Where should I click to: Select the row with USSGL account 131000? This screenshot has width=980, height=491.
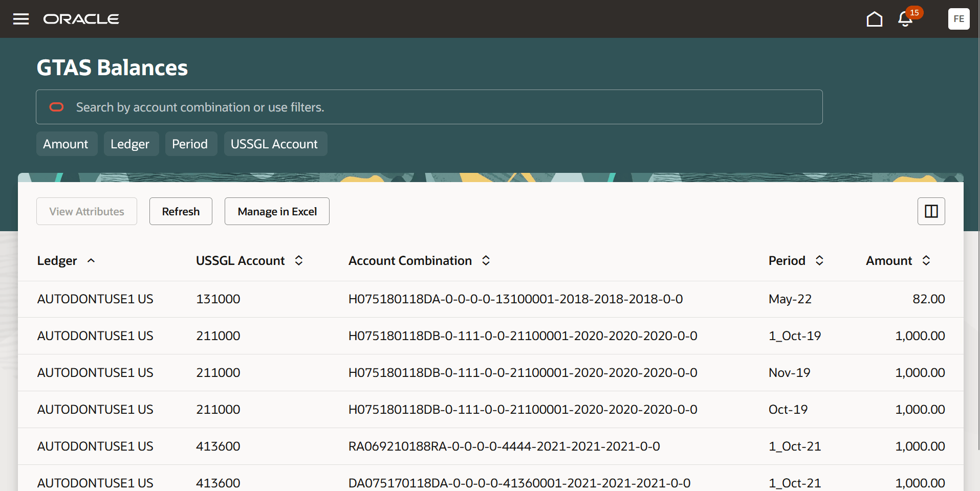(491, 299)
